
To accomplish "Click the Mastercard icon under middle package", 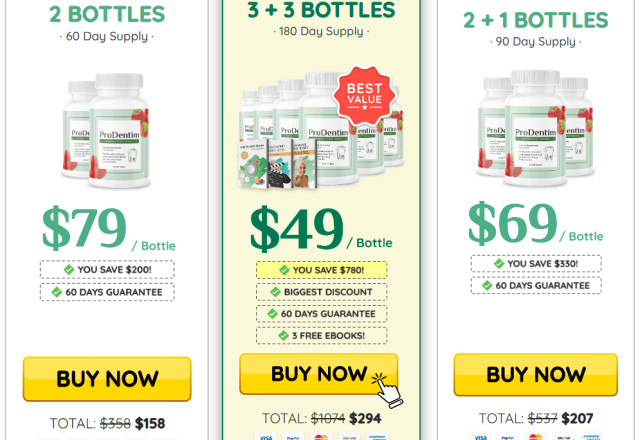I will pyautogui.click(x=321, y=437).
